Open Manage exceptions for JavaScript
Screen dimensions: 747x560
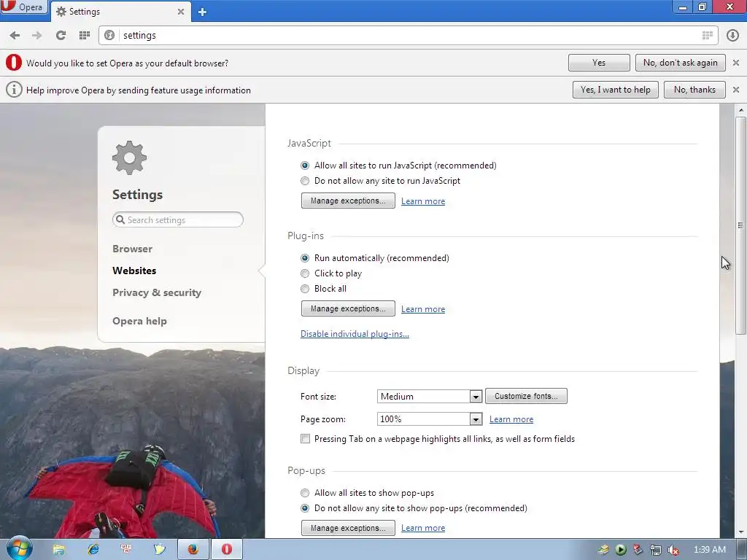(348, 201)
